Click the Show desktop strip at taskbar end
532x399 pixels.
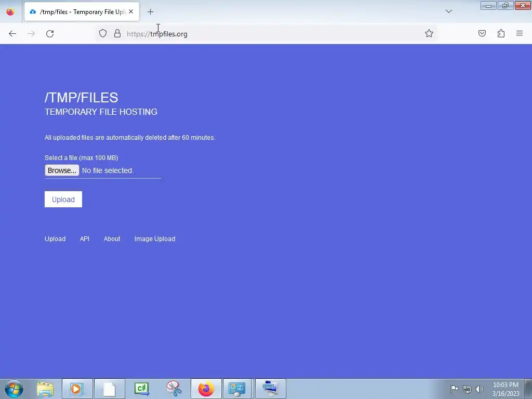[x=528, y=389]
